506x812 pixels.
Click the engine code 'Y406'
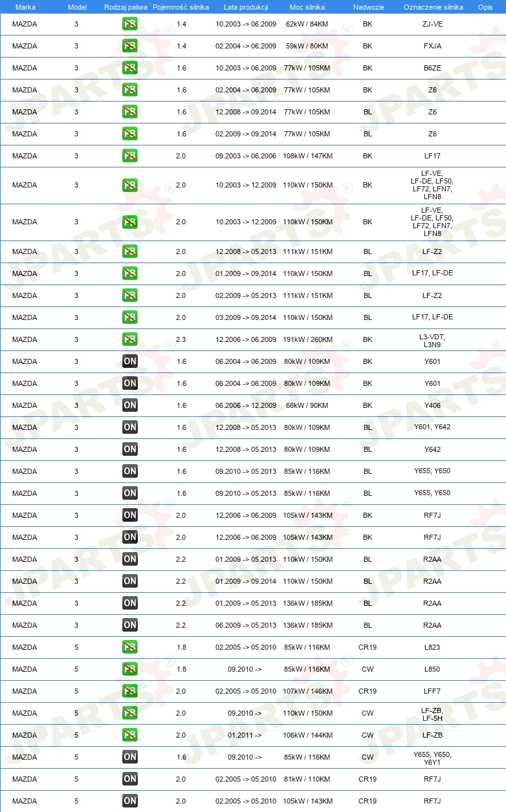click(432, 406)
